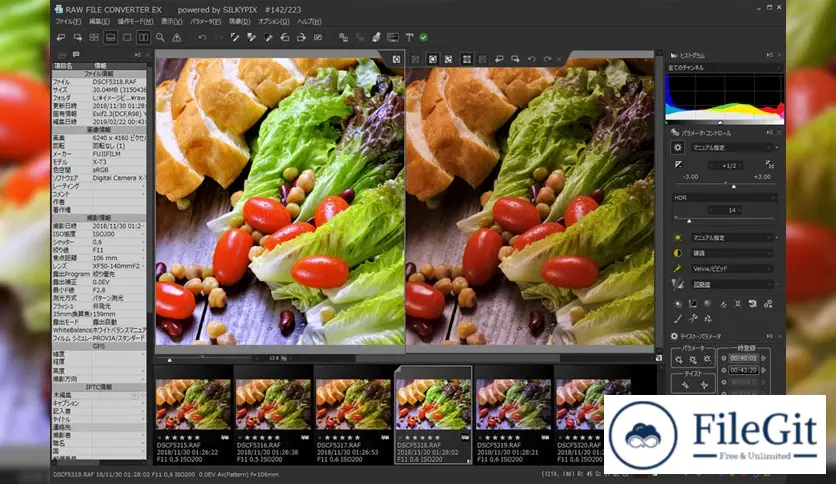Rotate image left using toolbar icon
This screenshot has height=484, width=836.
[x=285, y=37]
